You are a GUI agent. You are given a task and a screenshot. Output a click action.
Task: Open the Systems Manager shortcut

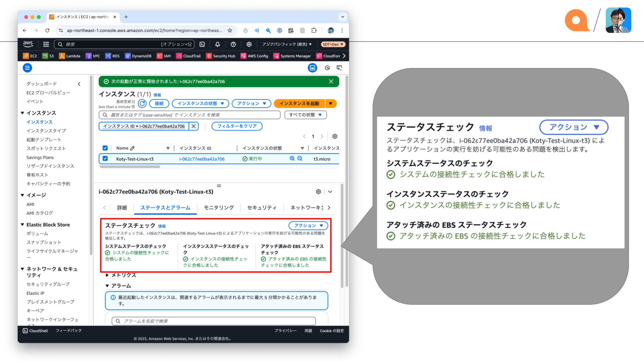point(292,56)
